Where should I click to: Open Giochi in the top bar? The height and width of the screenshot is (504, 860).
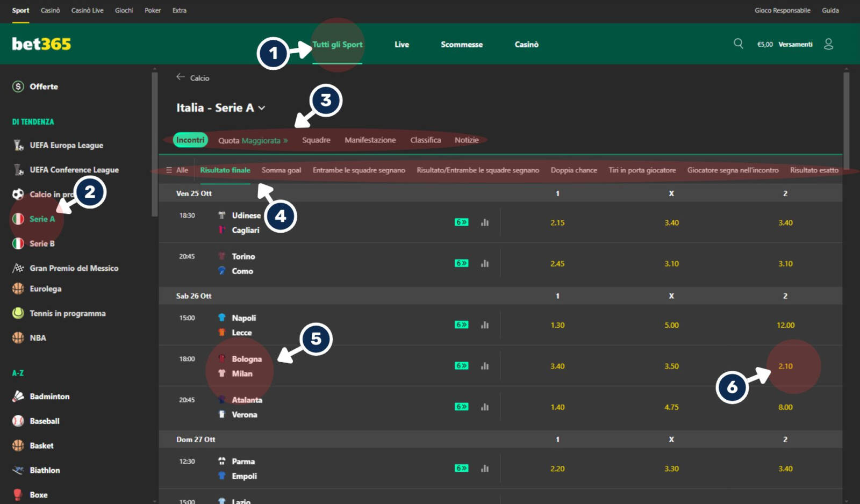[x=124, y=10]
